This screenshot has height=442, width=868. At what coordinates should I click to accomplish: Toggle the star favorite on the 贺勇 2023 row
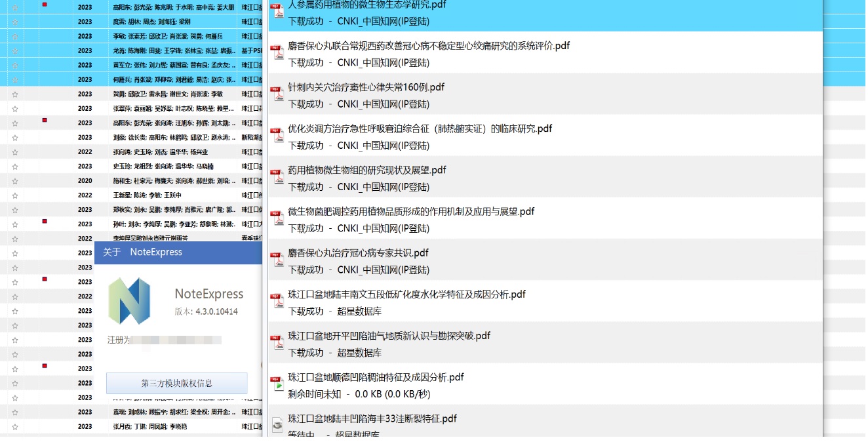tap(15, 94)
